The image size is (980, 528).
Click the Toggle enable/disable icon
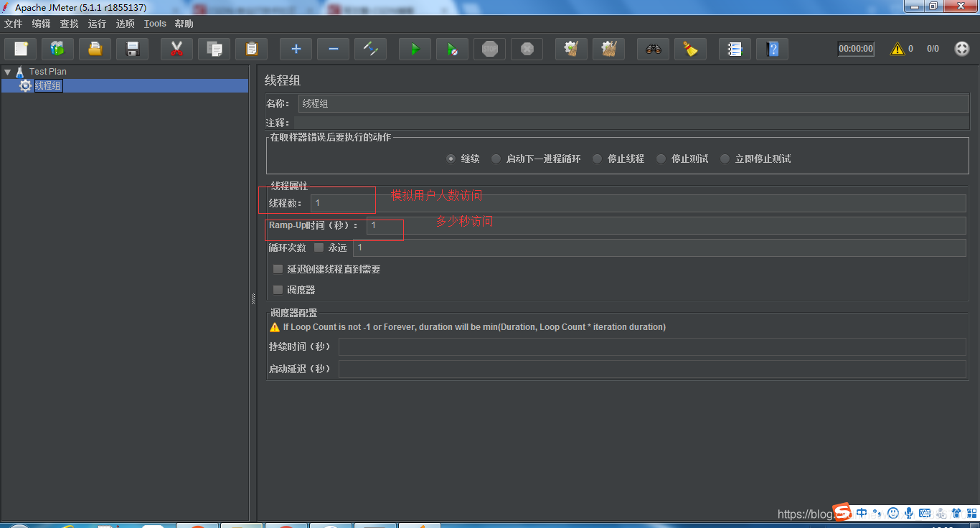pyautogui.click(x=370, y=49)
